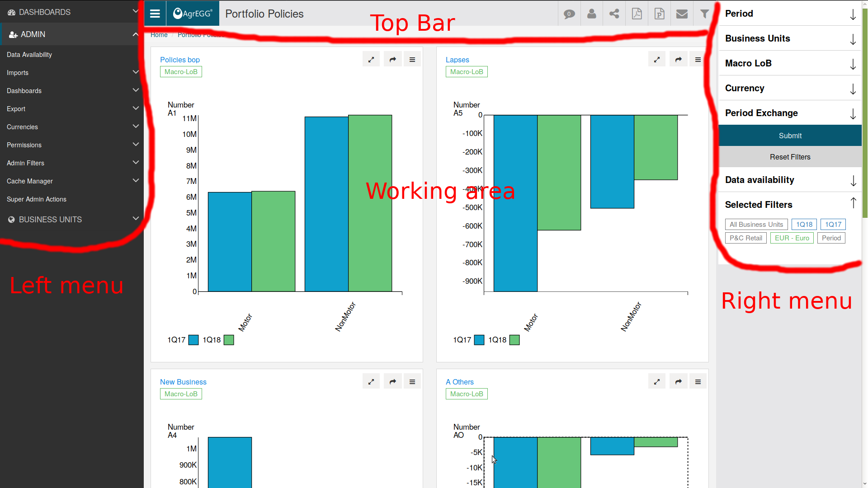Click the email icon in the top bar
Image resolution: width=868 pixels, height=488 pixels.
click(682, 14)
